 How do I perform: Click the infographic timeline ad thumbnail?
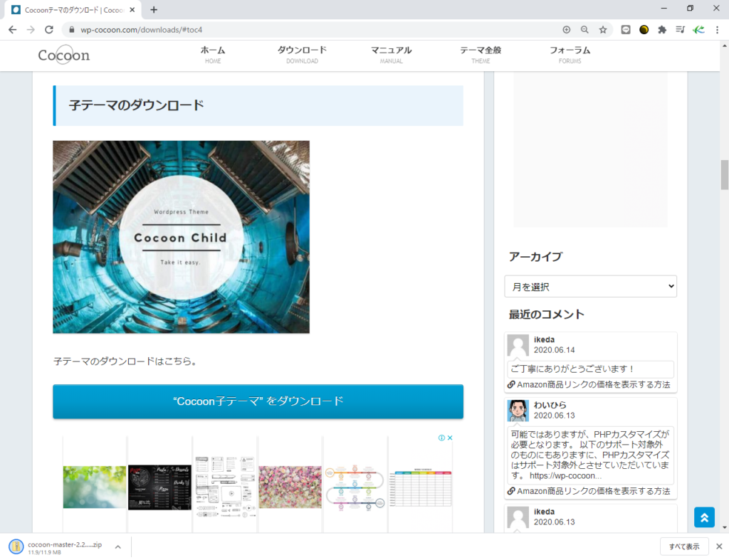(355, 487)
